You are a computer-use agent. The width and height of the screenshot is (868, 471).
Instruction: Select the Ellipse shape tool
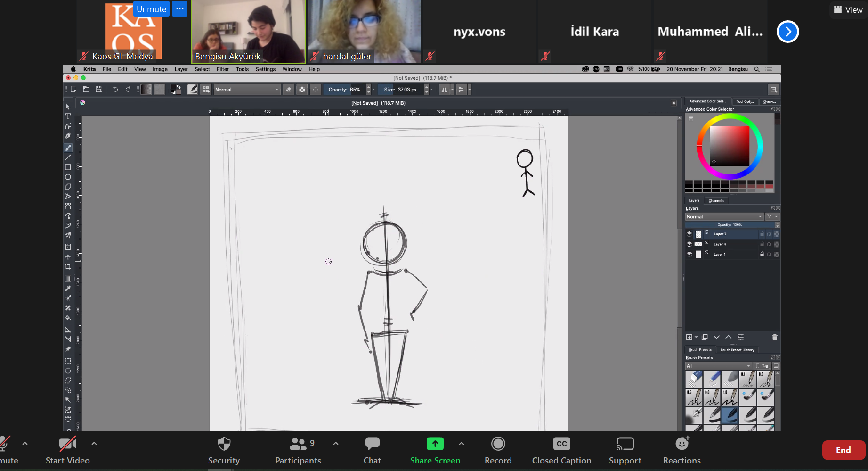68,177
